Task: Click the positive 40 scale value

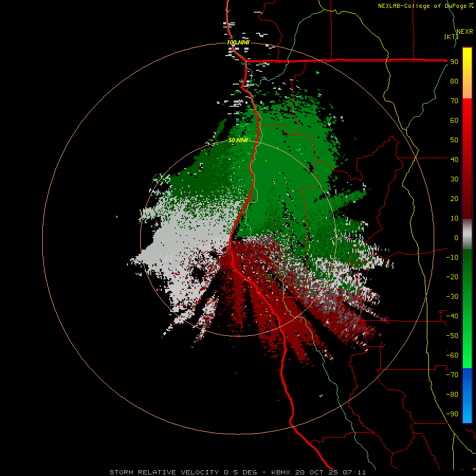Action: 454,160
